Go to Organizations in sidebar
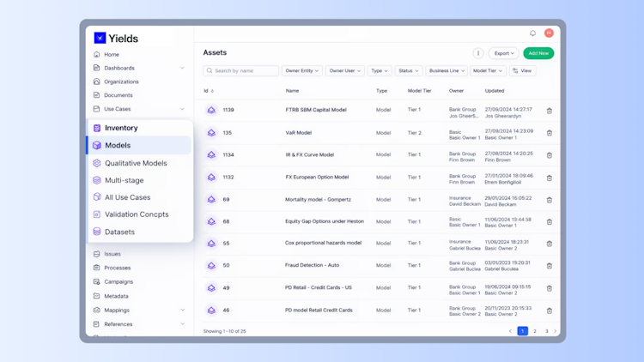 pyautogui.click(x=121, y=81)
